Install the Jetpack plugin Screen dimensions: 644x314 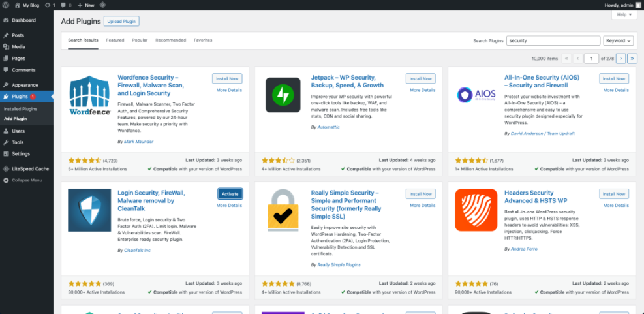(421, 78)
